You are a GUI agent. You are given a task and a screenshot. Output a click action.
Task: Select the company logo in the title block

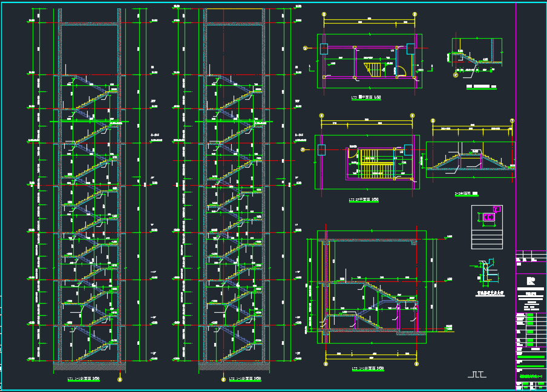pyautogui.click(x=531, y=281)
